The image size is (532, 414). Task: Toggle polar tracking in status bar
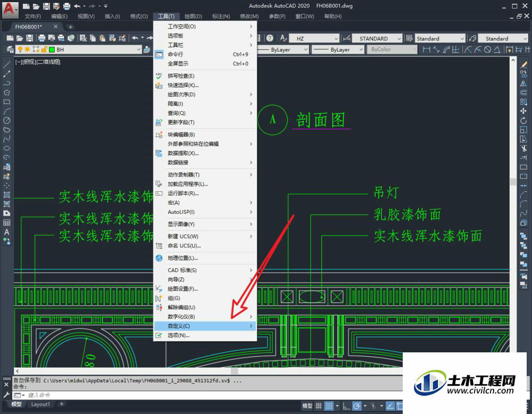tap(356, 405)
